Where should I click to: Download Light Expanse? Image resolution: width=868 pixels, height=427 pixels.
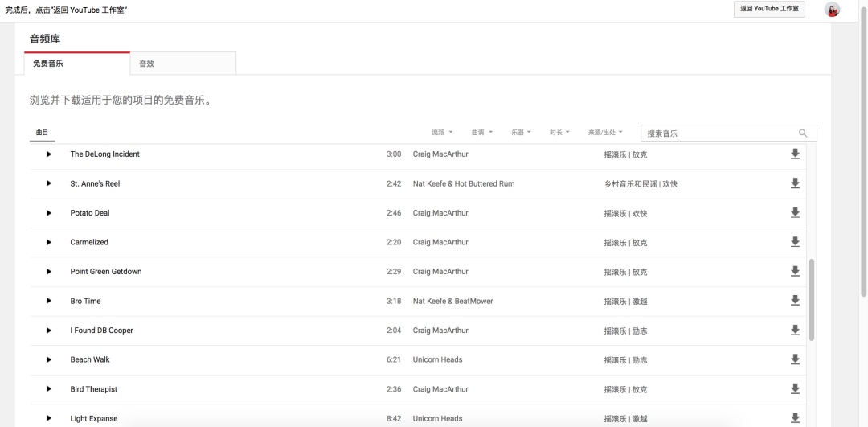(x=795, y=418)
